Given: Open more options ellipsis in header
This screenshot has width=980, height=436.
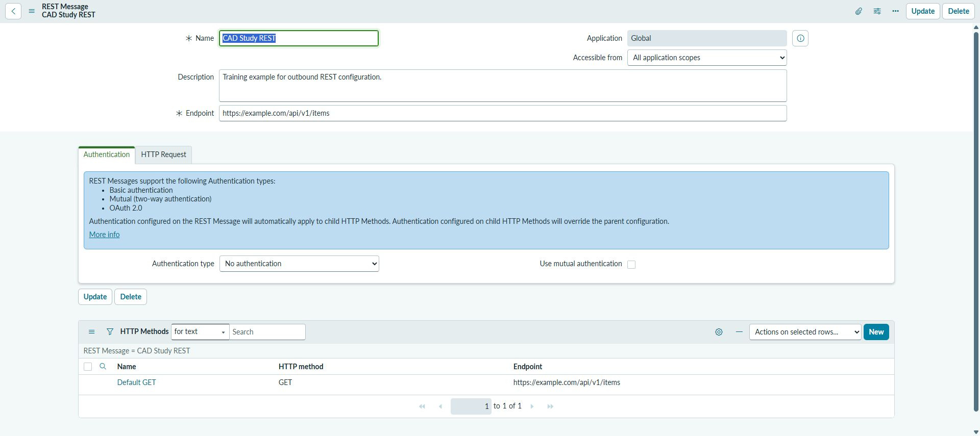Looking at the screenshot, I should click(x=895, y=11).
